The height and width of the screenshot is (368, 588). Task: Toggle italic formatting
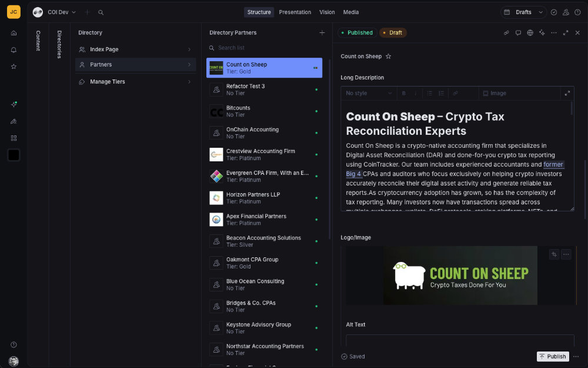coord(416,93)
